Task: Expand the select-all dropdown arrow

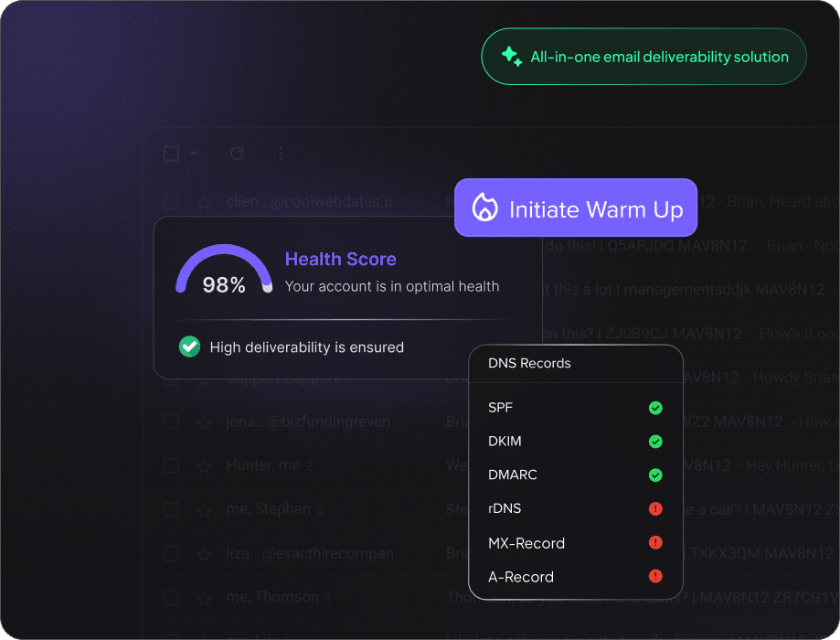Action: click(193, 154)
